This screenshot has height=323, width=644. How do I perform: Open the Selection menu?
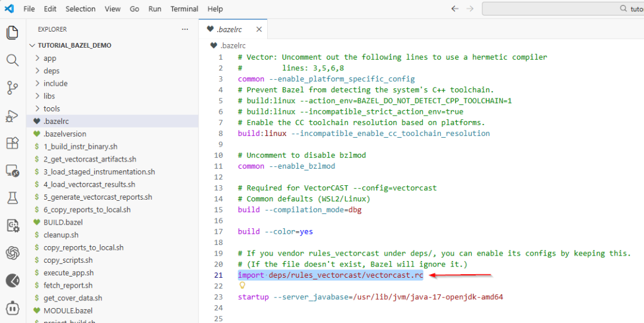point(80,8)
